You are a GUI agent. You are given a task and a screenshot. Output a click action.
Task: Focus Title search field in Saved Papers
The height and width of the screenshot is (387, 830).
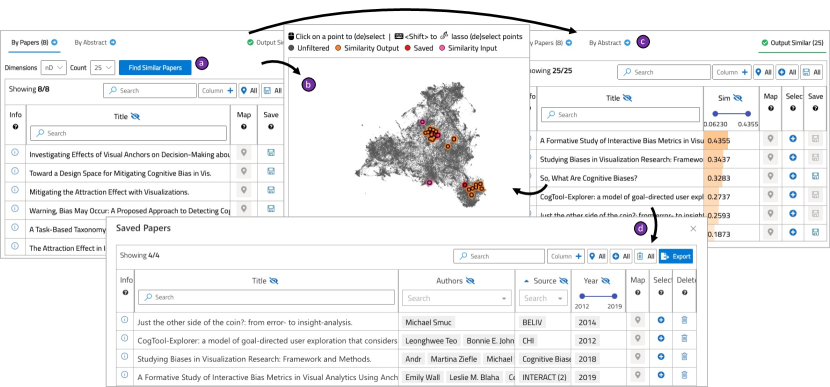[266, 297]
